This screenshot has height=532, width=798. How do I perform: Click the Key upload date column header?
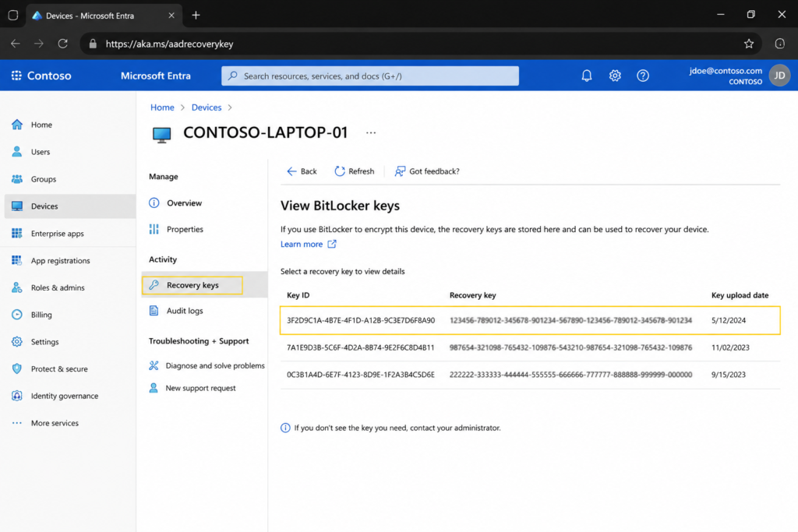(740, 295)
